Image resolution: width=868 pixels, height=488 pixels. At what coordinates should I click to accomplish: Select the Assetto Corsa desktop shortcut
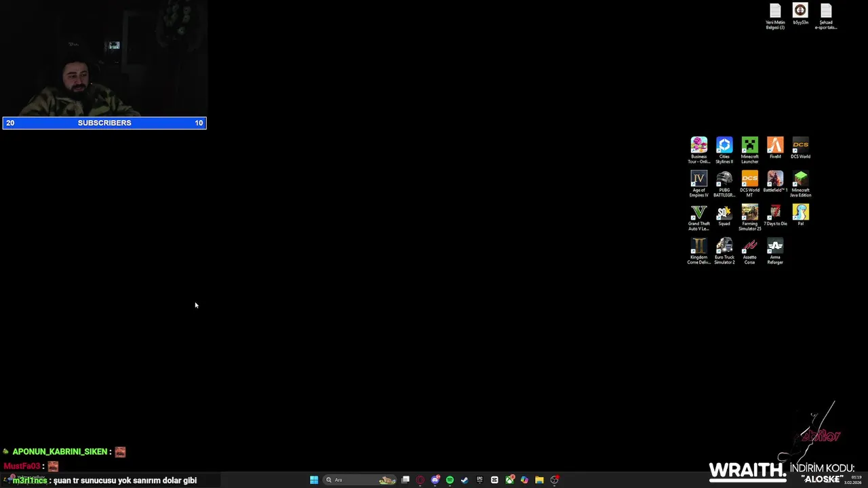click(749, 251)
